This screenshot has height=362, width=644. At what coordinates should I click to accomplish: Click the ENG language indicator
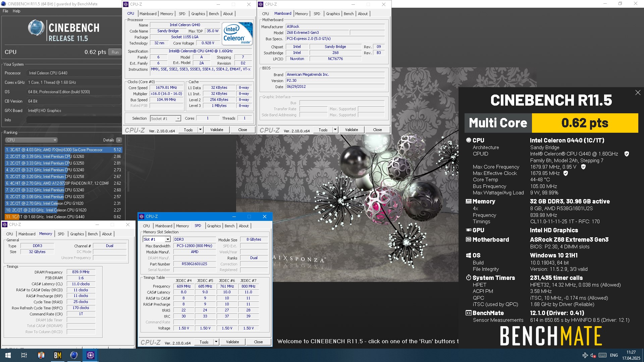coord(614,355)
